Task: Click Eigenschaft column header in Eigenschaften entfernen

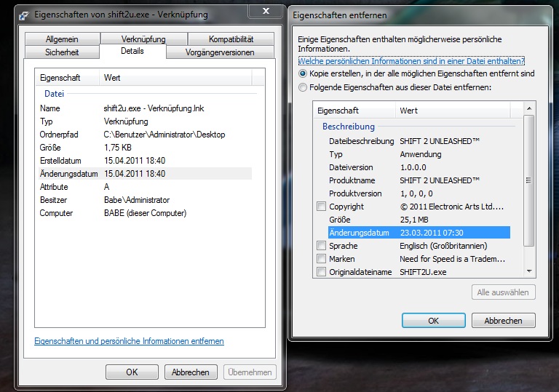Action: [x=354, y=111]
